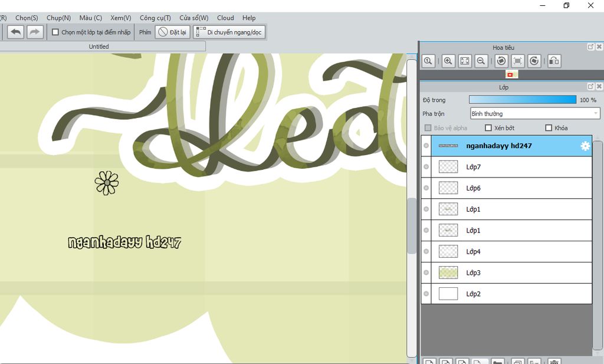Undock the Hoa tiêu panel

pyautogui.click(x=590, y=47)
